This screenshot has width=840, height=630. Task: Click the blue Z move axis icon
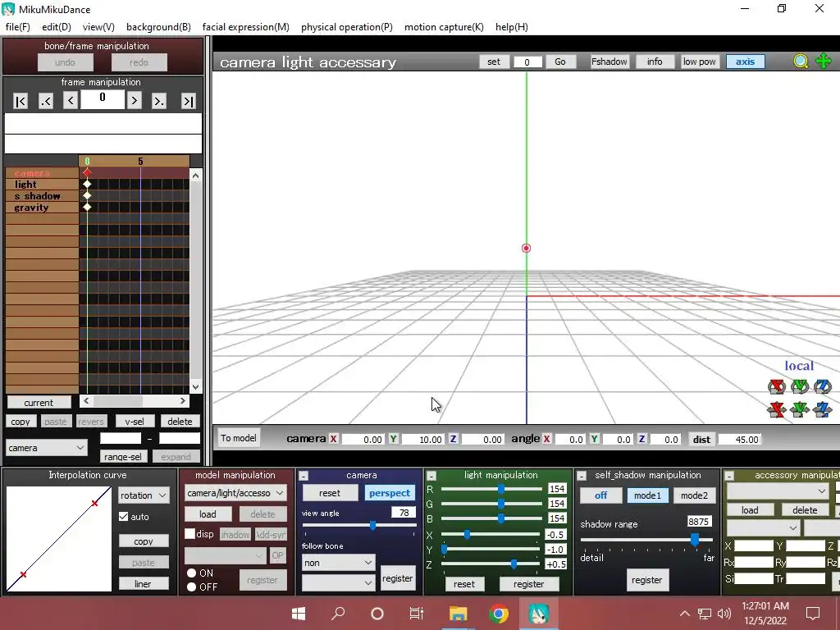click(822, 410)
